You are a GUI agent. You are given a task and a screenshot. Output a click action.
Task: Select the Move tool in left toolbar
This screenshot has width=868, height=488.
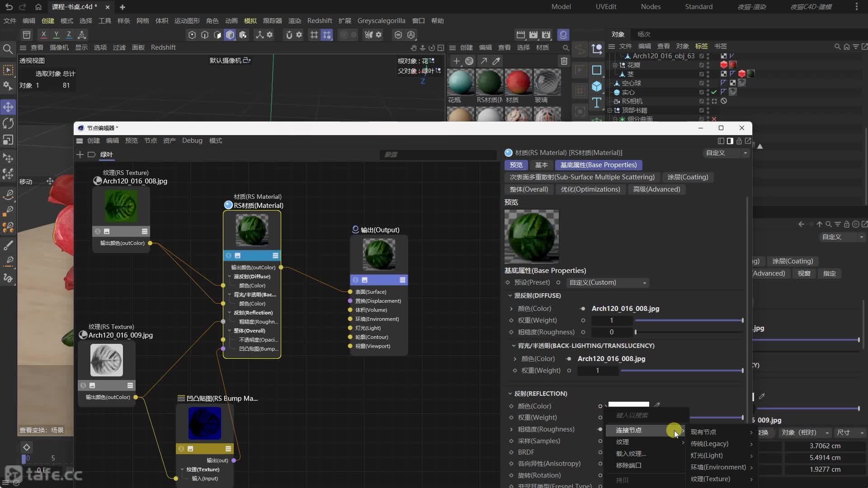coord(8,107)
